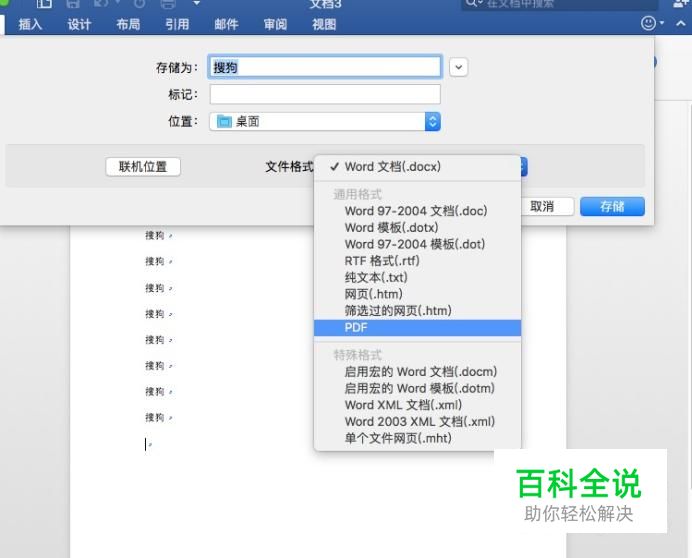Open the 布局 tab
Viewport: 692px width, 558px height.
pyautogui.click(x=128, y=24)
